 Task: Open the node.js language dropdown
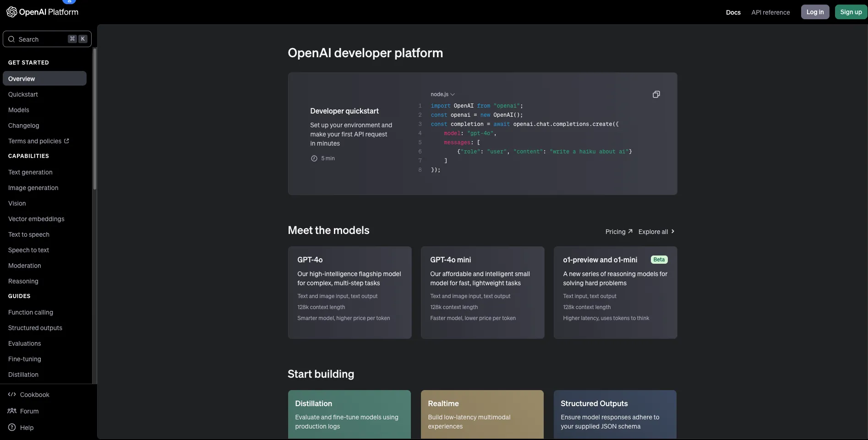tap(442, 94)
